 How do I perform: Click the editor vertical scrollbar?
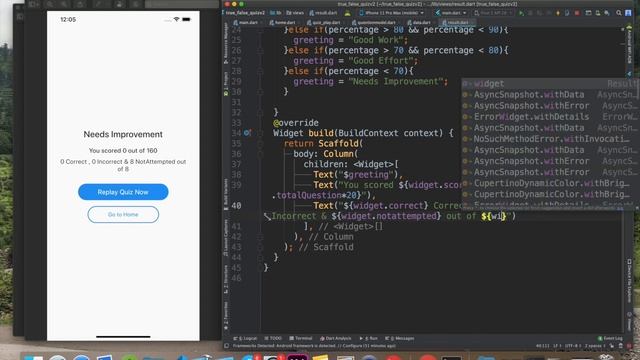tap(623, 180)
